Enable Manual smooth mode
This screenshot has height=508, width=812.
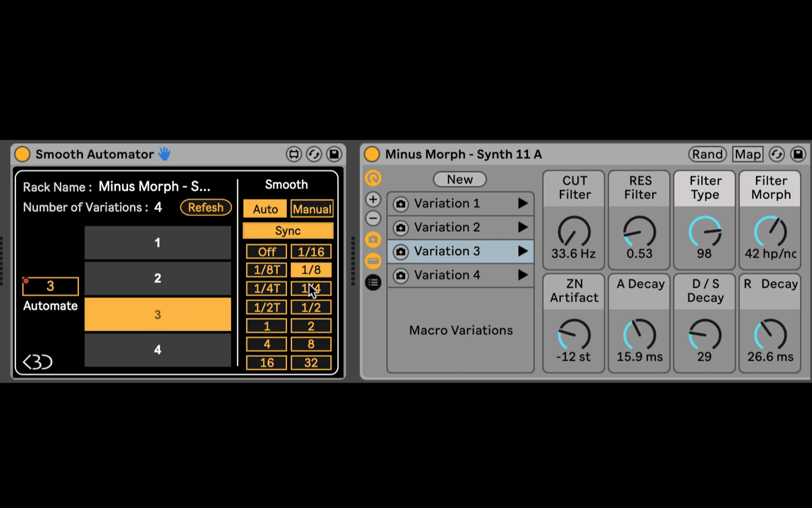click(x=311, y=209)
